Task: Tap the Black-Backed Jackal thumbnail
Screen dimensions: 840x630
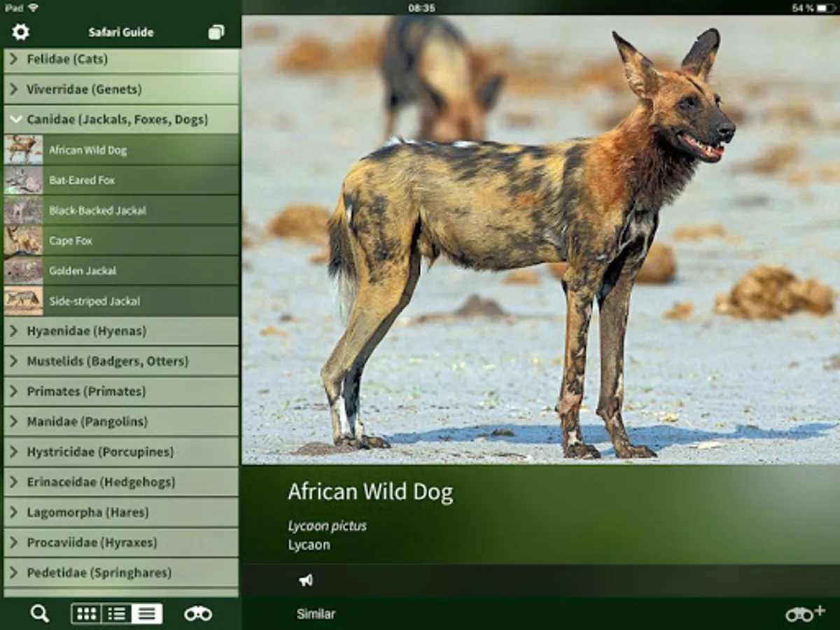Action: tap(23, 210)
